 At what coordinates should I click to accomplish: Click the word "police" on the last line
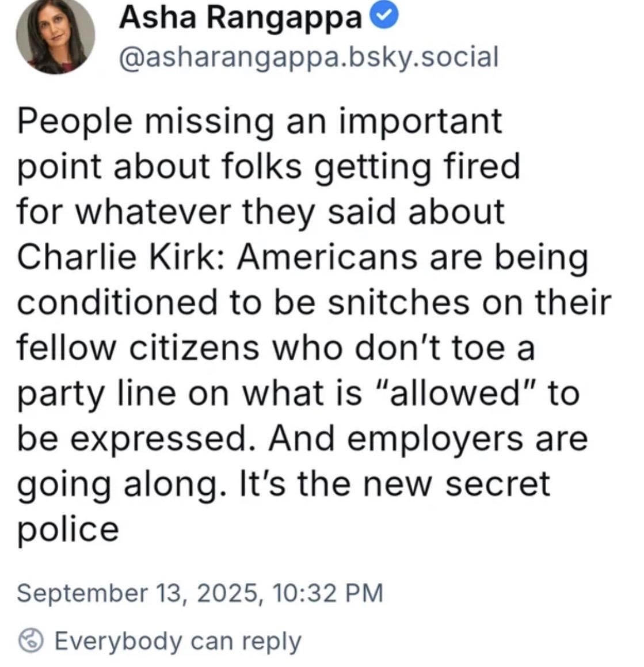[x=68, y=528]
